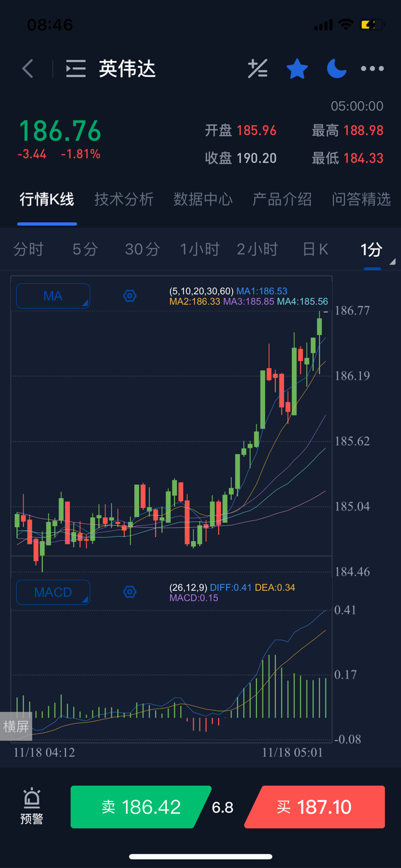Open the stock list menu icon
This screenshot has width=401, height=868.
click(x=76, y=68)
